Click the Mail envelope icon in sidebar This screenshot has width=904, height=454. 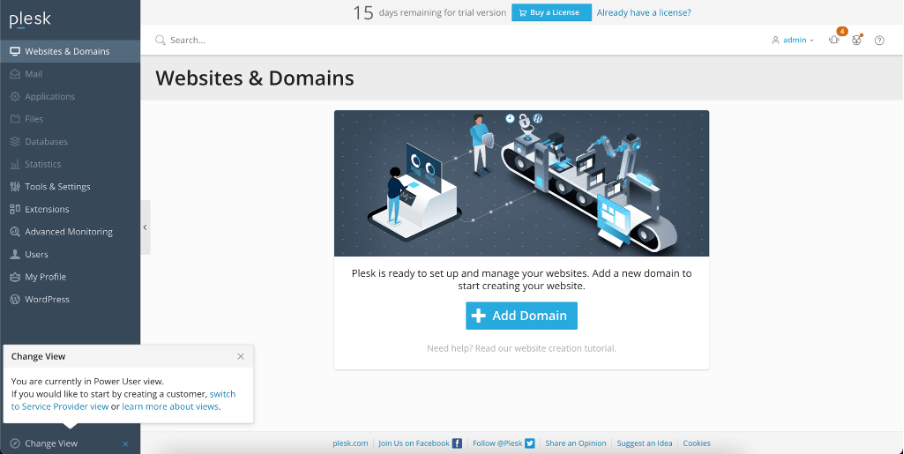coord(15,74)
